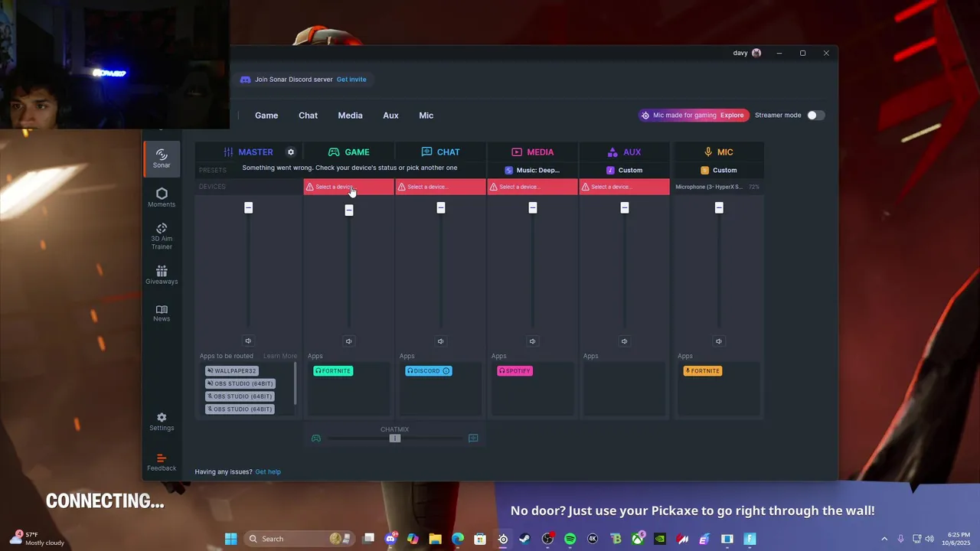Viewport: 980px width, 551px height.
Task: Switch to the Game tab
Action: pos(266,116)
